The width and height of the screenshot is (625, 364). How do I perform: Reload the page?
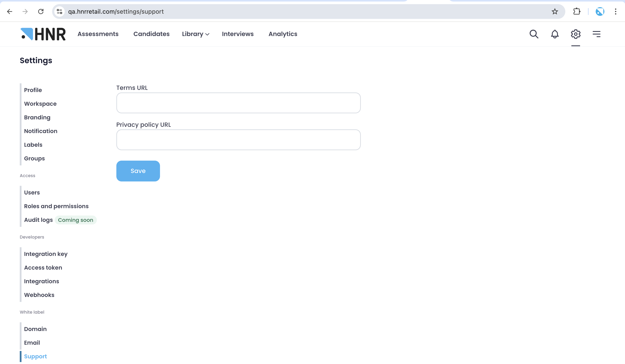pyautogui.click(x=41, y=12)
